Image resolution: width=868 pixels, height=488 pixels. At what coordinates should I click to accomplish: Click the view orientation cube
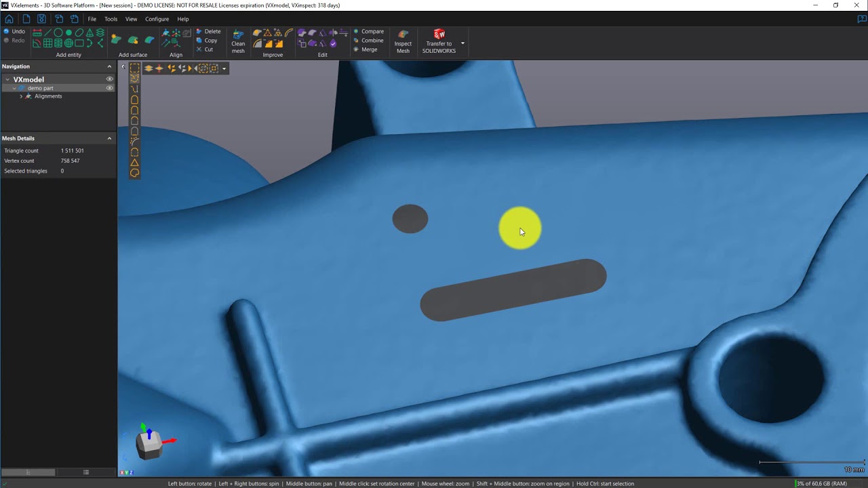pyautogui.click(x=149, y=444)
